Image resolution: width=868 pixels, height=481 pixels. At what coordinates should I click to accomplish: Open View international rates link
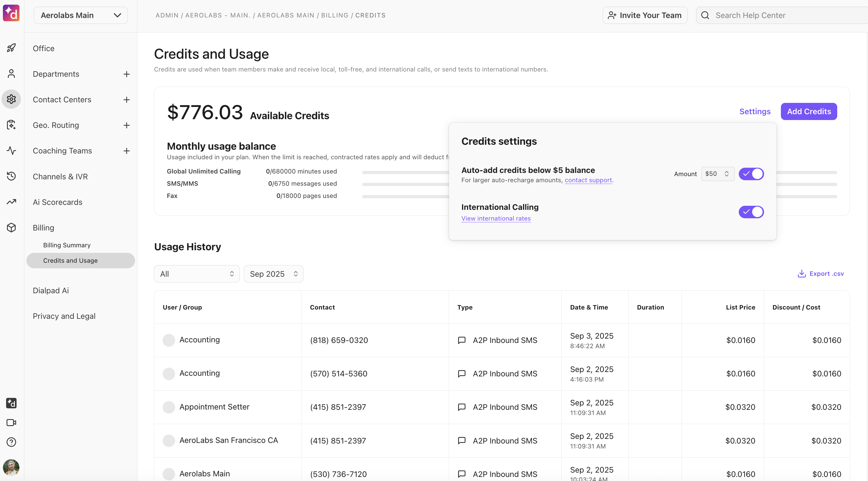coord(496,218)
